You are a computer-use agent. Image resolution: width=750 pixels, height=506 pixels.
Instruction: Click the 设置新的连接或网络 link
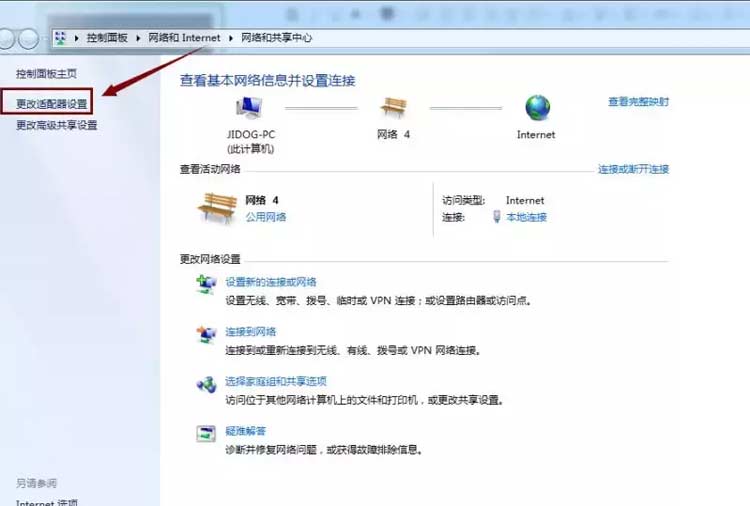(271, 282)
